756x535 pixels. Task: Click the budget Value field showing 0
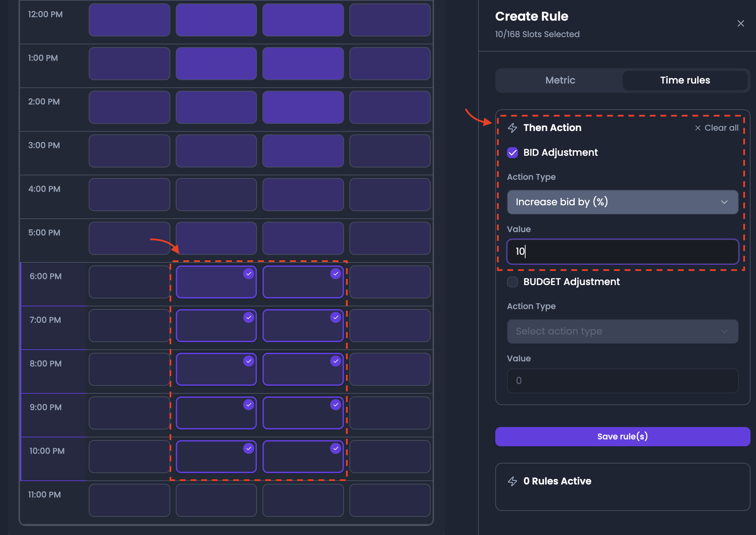(x=623, y=381)
